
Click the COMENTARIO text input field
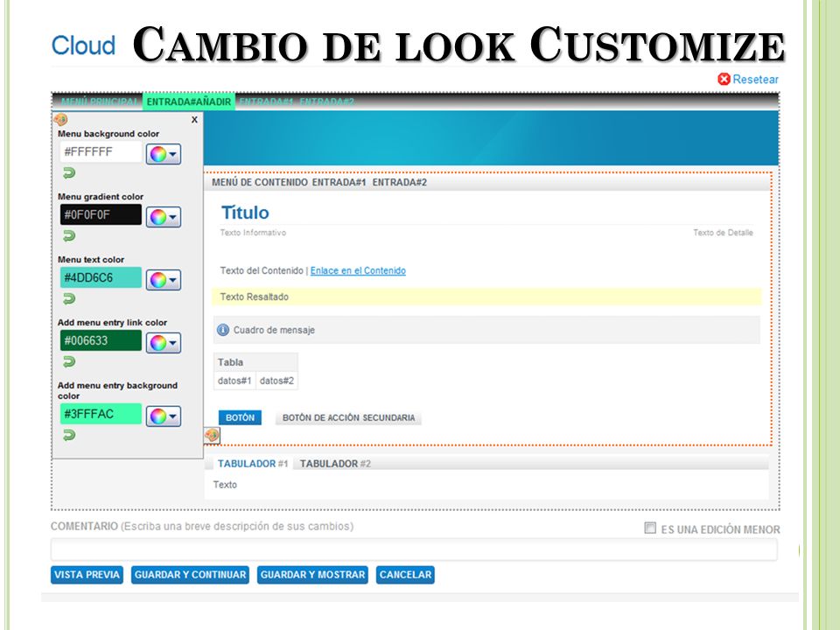(x=414, y=549)
